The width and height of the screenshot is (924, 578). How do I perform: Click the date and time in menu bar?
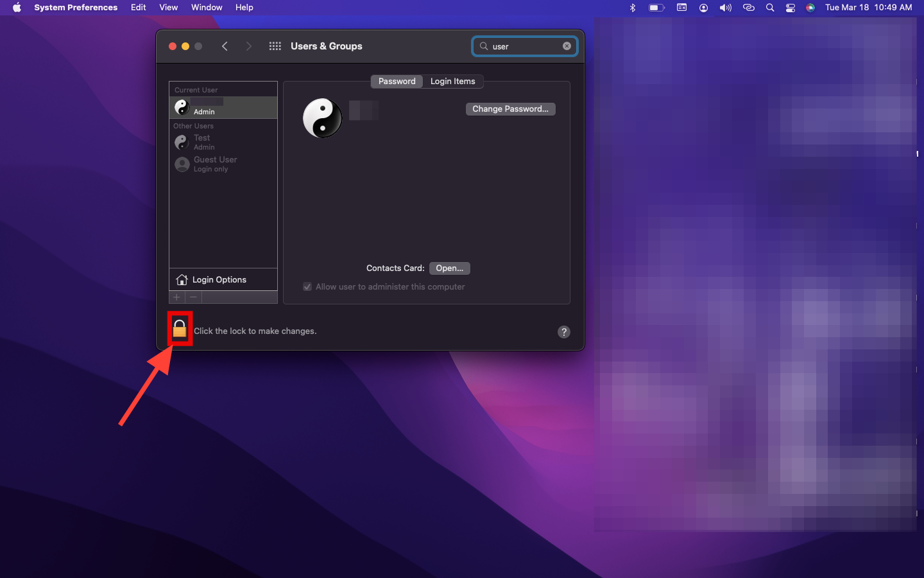pos(869,8)
